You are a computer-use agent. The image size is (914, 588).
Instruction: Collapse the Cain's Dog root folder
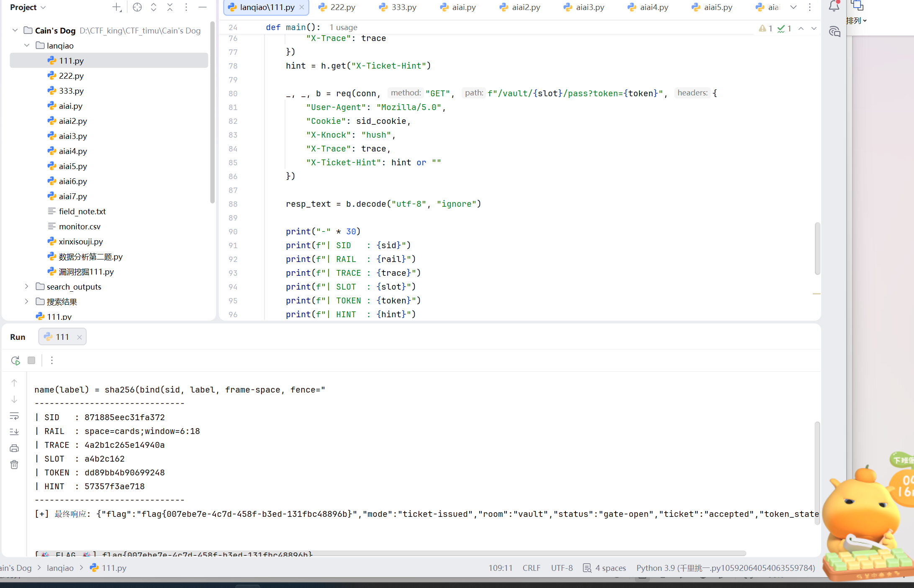pyautogui.click(x=15, y=30)
